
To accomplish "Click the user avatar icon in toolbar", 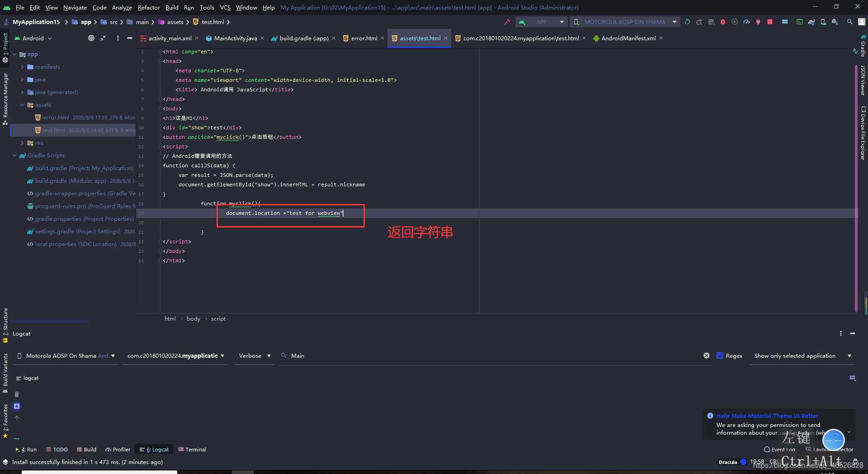I will tap(862, 22).
